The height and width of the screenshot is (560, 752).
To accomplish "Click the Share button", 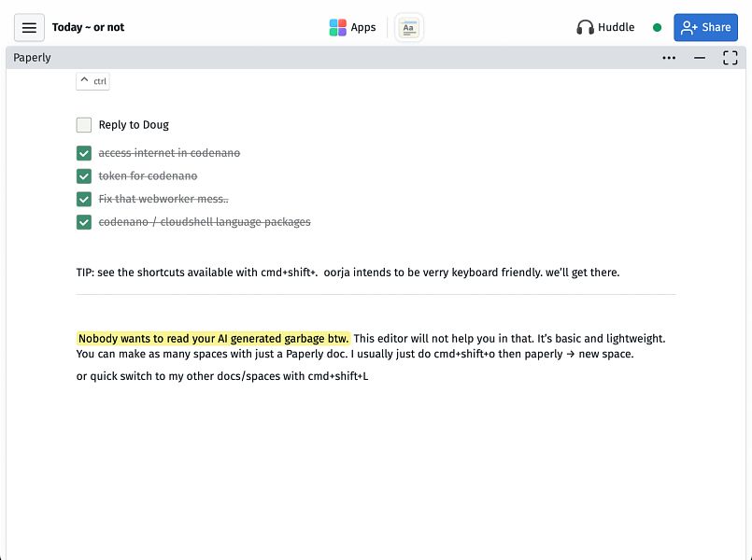I will pos(705,27).
